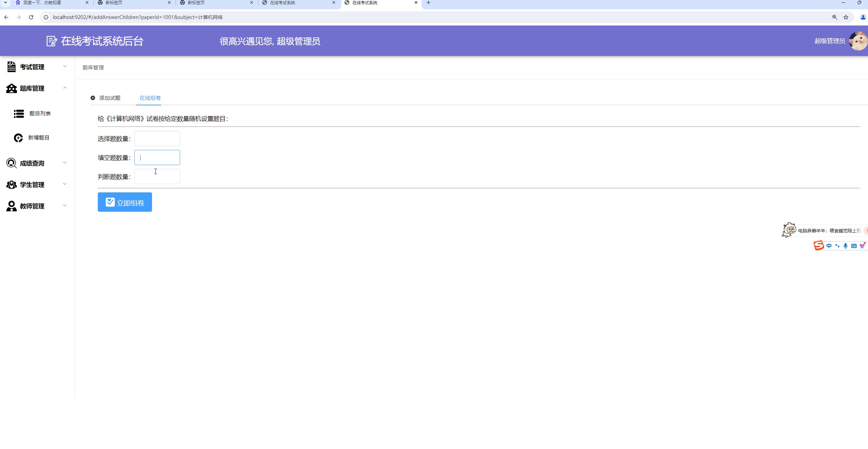View site information icon in address bar
868x449 pixels.
coord(46,17)
